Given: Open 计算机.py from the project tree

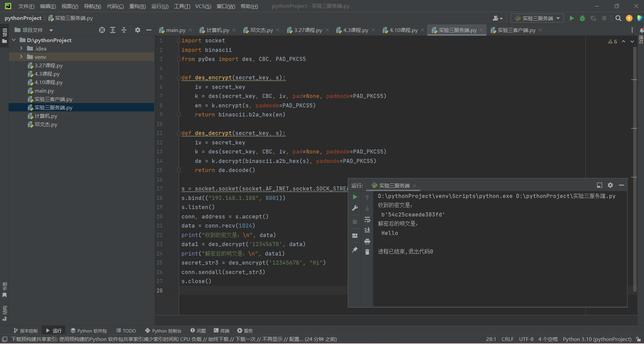Looking at the screenshot, I should coord(46,116).
